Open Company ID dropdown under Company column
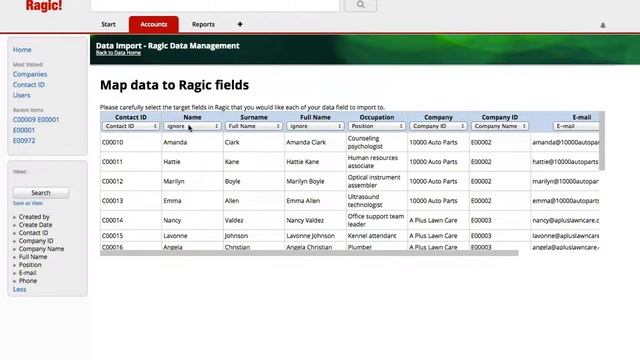The width and height of the screenshot is (640, 360). (x=438, y=126)
